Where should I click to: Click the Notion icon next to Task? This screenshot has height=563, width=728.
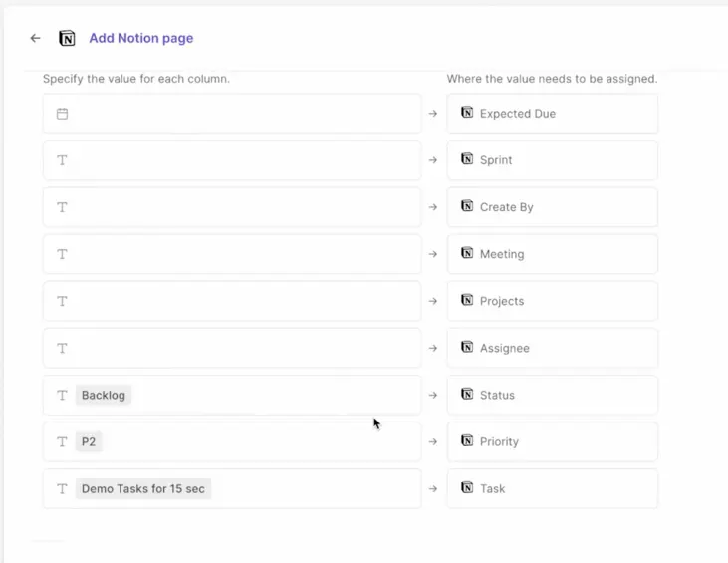coord(467,487)
